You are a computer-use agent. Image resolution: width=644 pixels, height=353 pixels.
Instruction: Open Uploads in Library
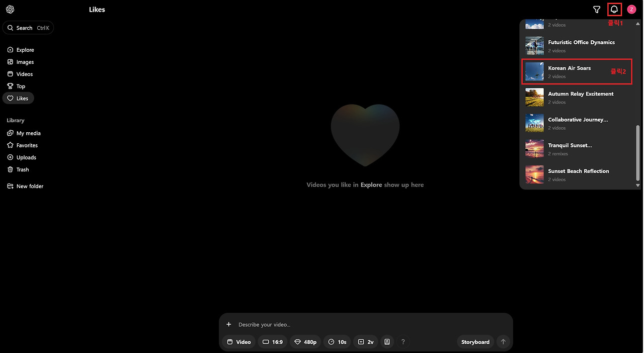22,157
